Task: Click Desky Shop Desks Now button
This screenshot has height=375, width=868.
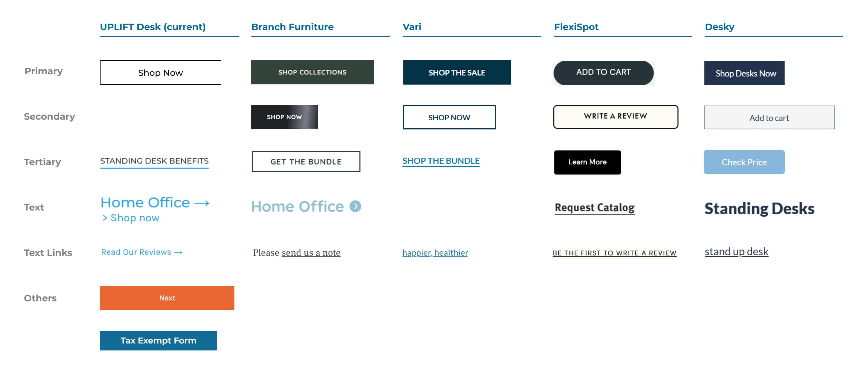Action: tap(747, 72)
